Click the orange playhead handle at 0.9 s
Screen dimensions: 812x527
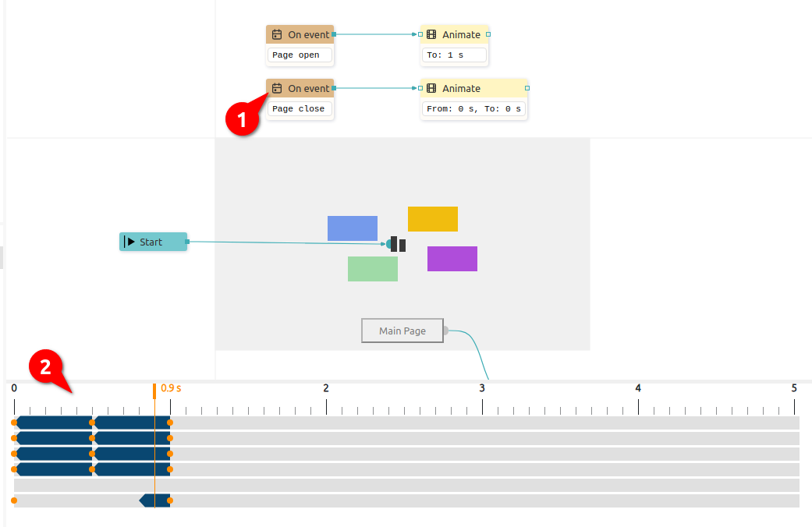click(154, 391)
